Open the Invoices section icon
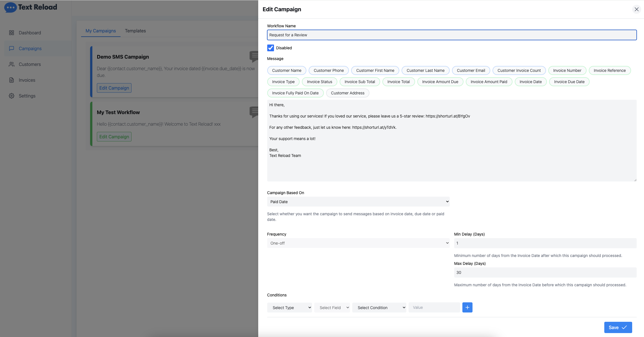The width and height of the screenshot is (644, 337). pyautogui.click(x=12, y=80)
